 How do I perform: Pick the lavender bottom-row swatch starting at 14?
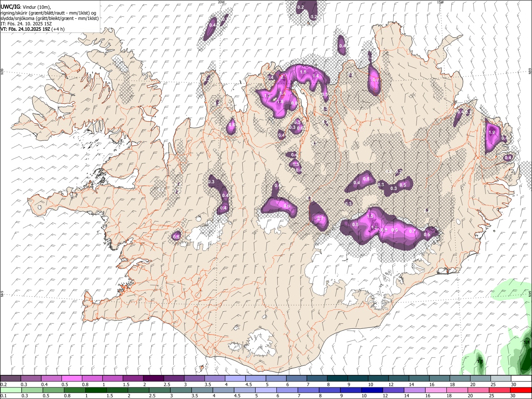(415, 390)
